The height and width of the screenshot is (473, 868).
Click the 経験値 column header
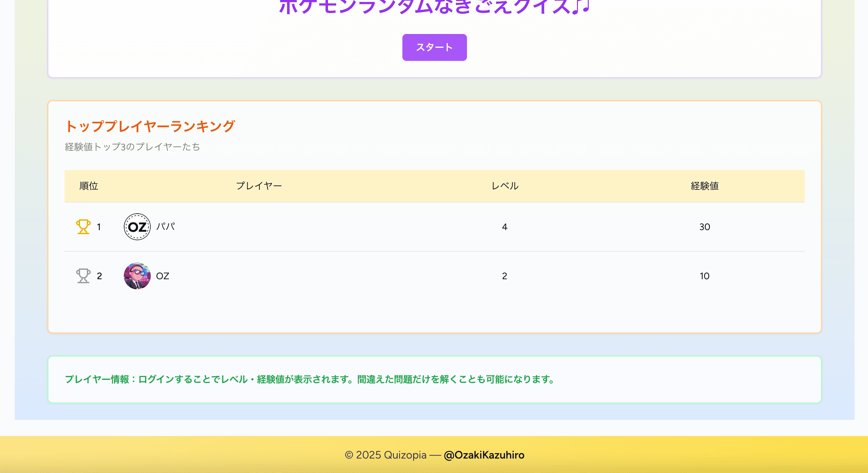pos(704,186)
